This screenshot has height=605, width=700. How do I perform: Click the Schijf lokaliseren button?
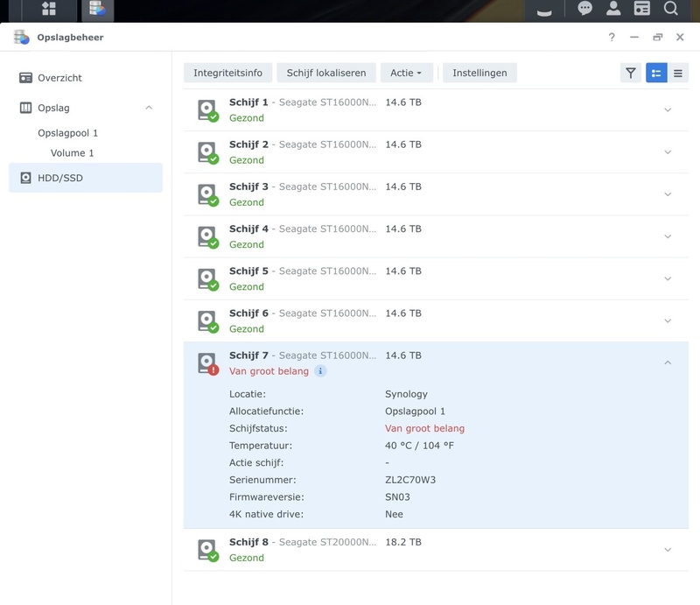click(326, 73)
